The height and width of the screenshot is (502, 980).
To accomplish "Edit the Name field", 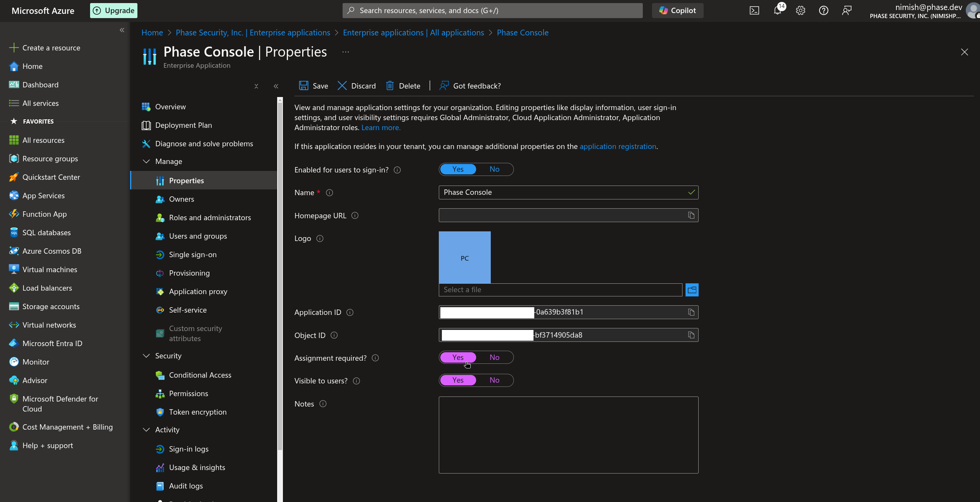I will [569, 192].
